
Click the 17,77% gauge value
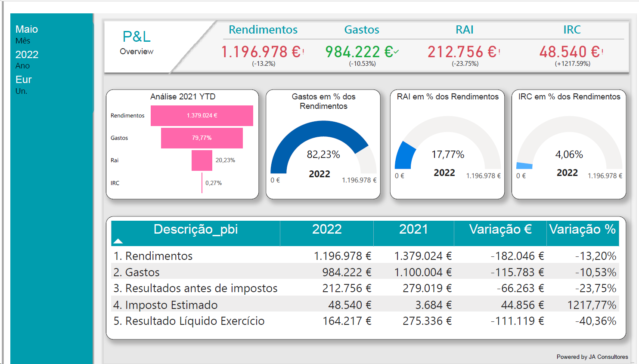tap(448, 154)
